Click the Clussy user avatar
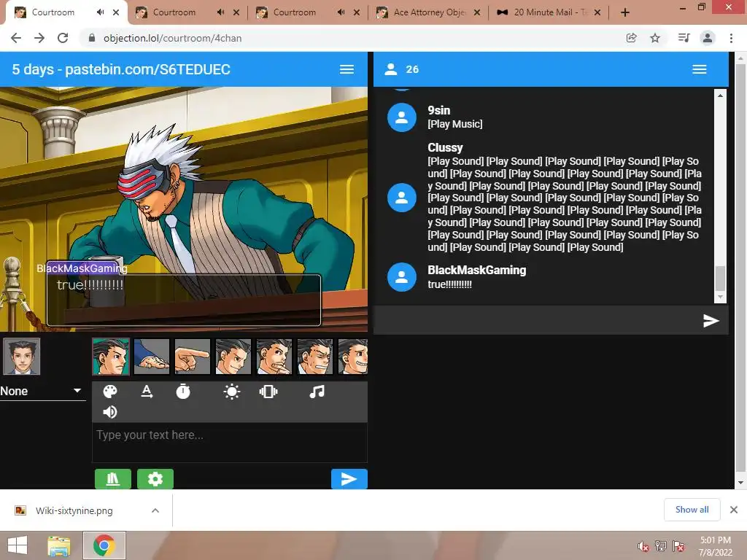 (402, 198)
